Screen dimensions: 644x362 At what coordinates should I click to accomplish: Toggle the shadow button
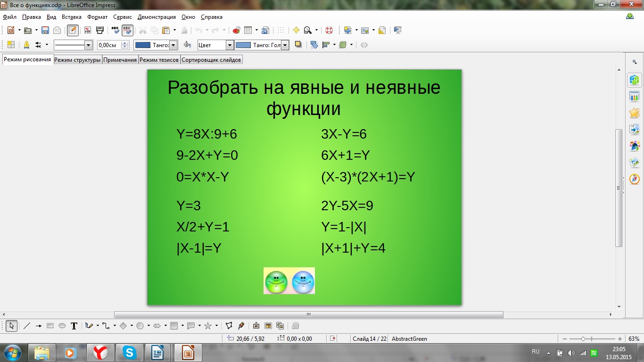click(298, 45)
